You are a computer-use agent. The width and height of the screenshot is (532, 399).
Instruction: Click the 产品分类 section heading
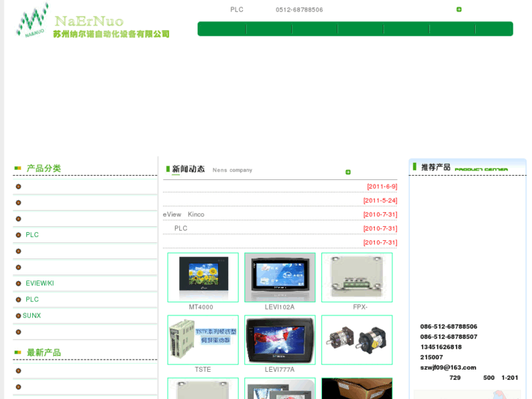click(44, 168)
